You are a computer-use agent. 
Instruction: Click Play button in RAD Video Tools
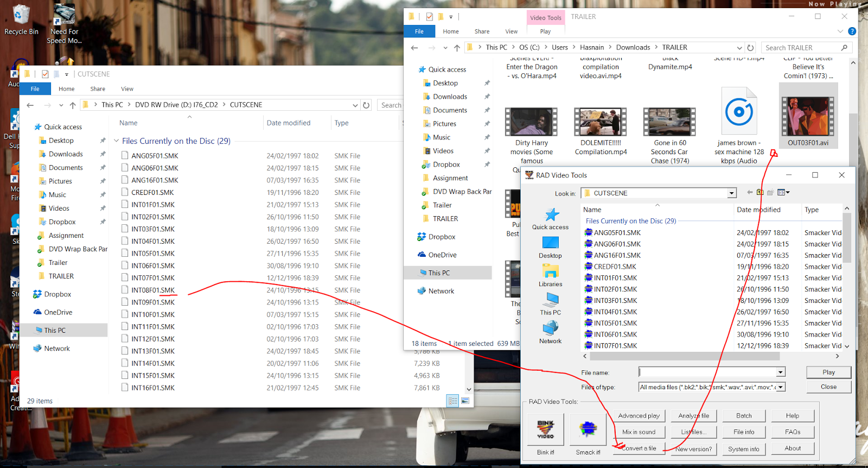(828, 372)
